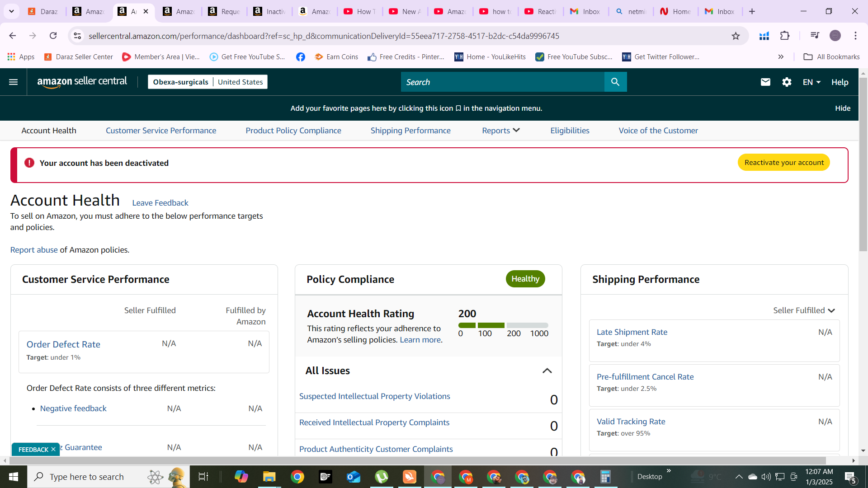The height and width of the screenshot is (488, 868).
Task: Open Suspected Intellectual Property Violations
Action: pos(374,396)
